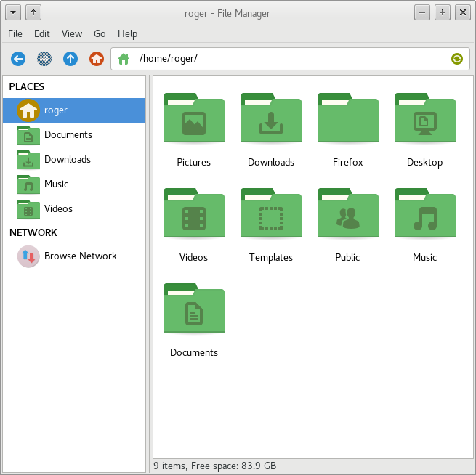
Task: Open the window menu dropdown in titlebar
Action: 12,12
